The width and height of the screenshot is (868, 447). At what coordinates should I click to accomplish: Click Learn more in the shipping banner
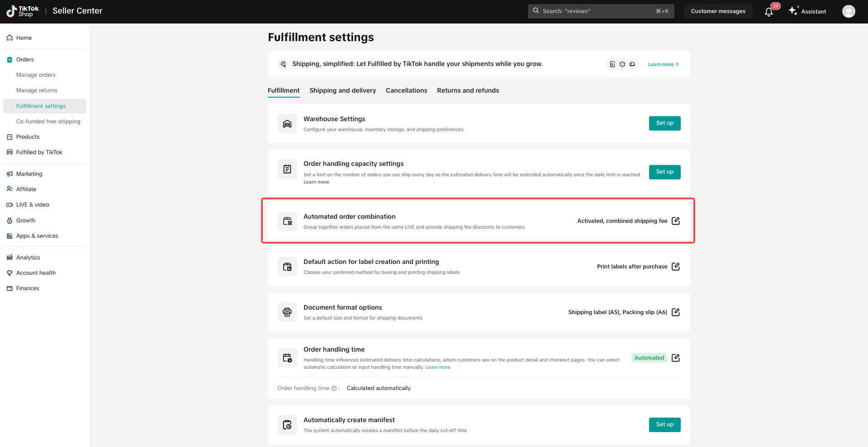pos(663,65)
